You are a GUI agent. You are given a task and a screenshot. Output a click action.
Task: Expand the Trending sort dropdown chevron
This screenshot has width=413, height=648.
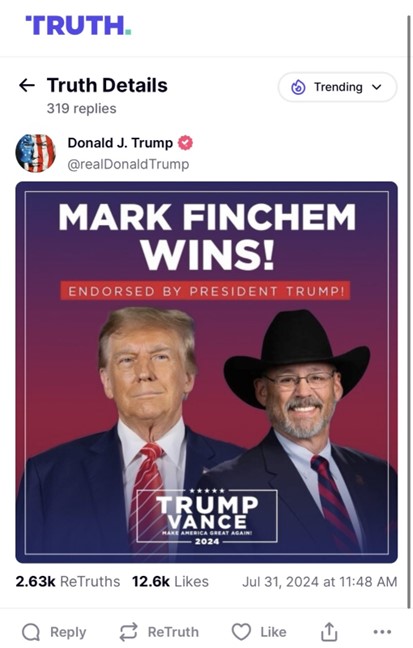[377, 87]
